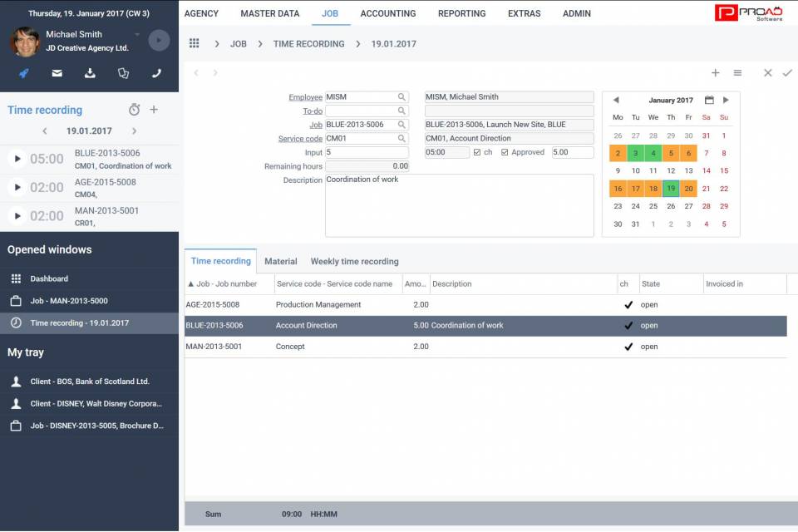Open the Service code lookup search

(401, 139)
